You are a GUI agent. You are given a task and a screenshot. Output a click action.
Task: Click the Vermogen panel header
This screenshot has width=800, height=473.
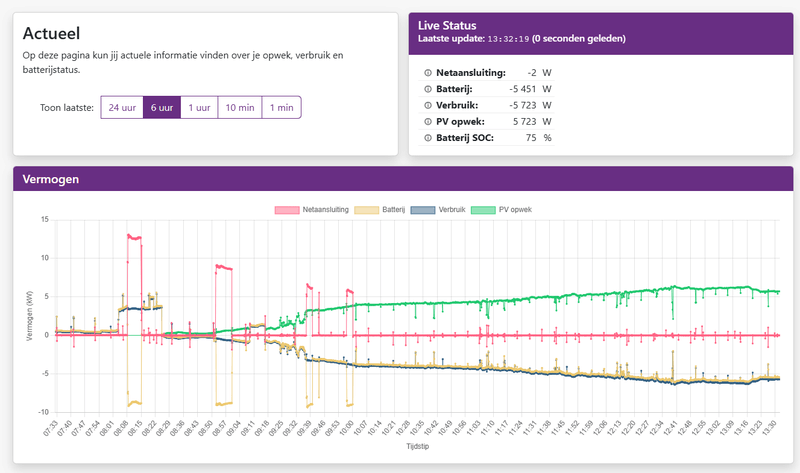click(x=403, y=179)
